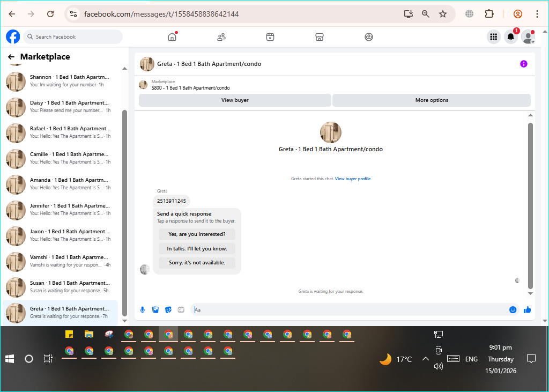549x392 pixels.
Task: Send a thumbs-up like
Action: coord(528,309)
